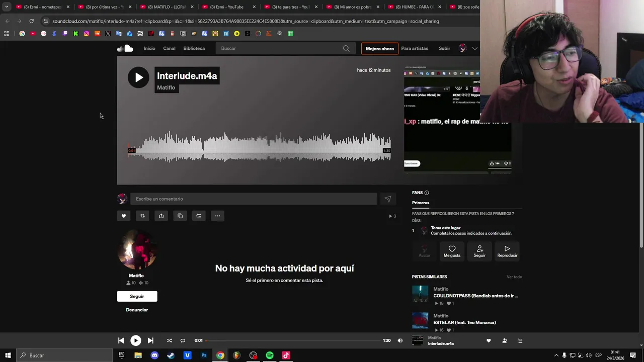Open the user avatar profile menu
This screenshot has height=362, width=644.
coord(463,48)
